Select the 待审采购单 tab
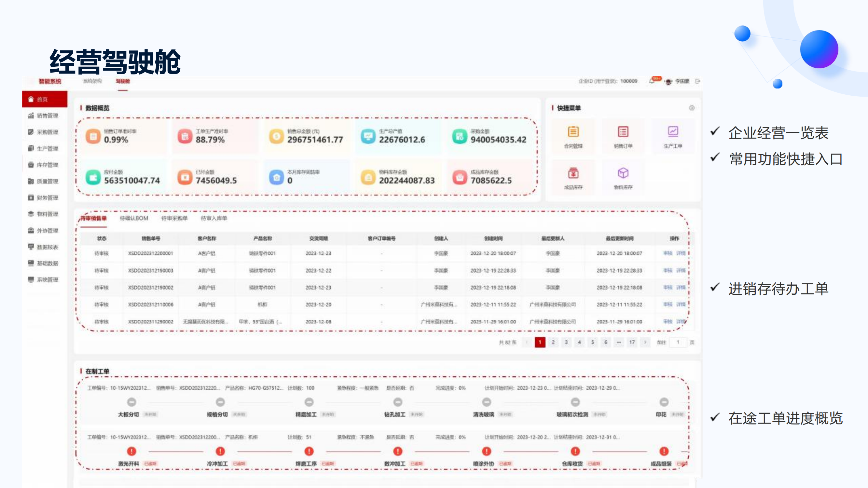868x488 pixels. tap(174, 218)
